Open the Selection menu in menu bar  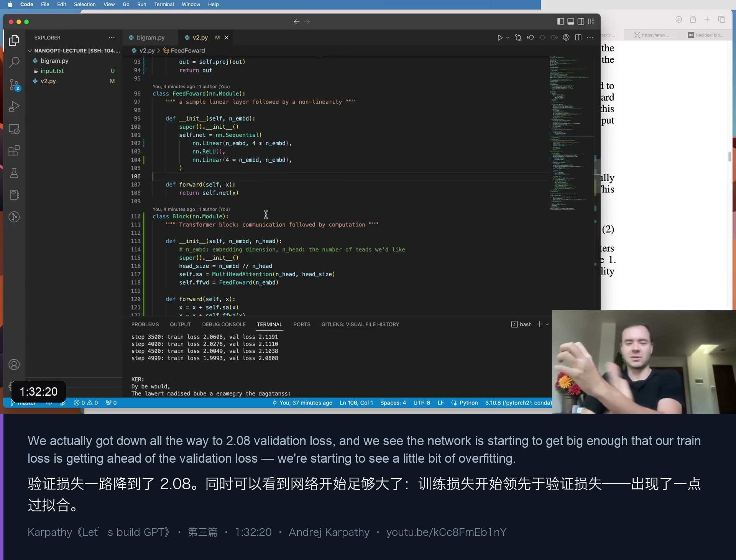click(x=85, y=5)
